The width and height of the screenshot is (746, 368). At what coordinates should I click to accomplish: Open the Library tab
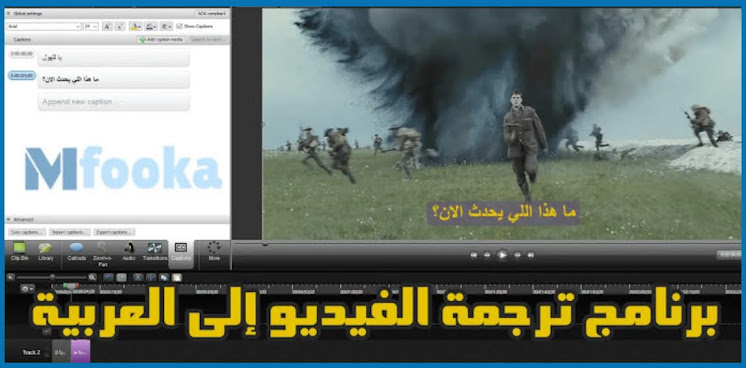pos(46,252)
